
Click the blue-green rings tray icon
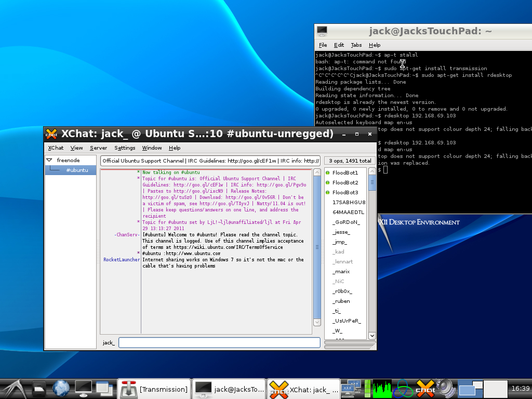click(x=403, y=389)
